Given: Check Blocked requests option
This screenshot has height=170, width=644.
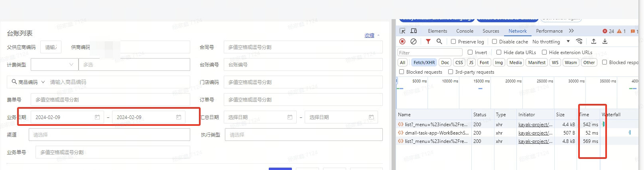Looking at the screenshot, I should (x=402, y=72).
